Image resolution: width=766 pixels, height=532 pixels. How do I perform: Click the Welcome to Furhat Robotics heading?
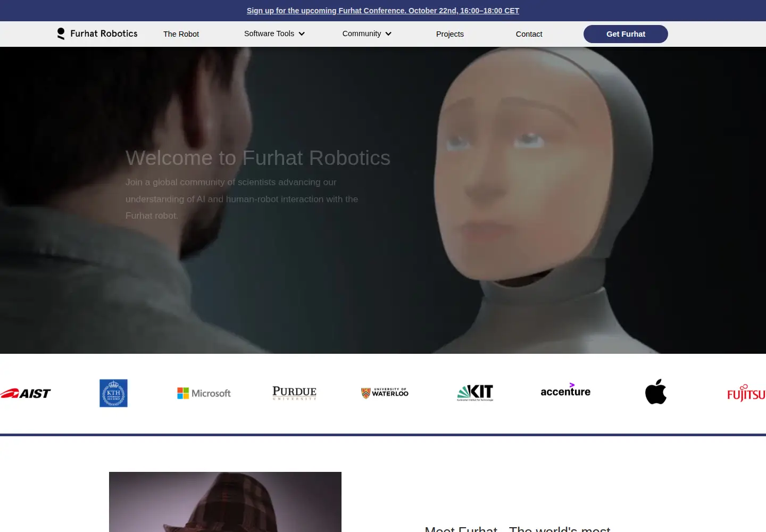pos(258,158)
